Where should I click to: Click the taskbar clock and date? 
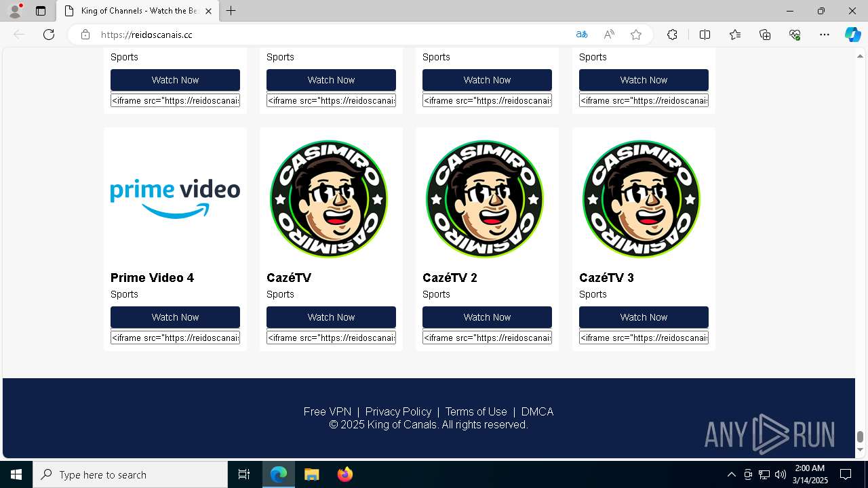tap(810, 474)
